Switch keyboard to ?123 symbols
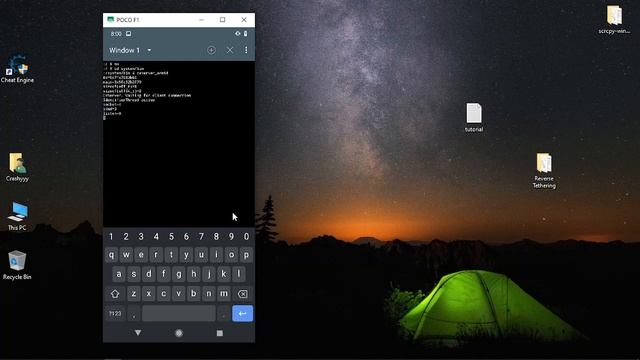640x360 pixels. (x=115, y=313)
